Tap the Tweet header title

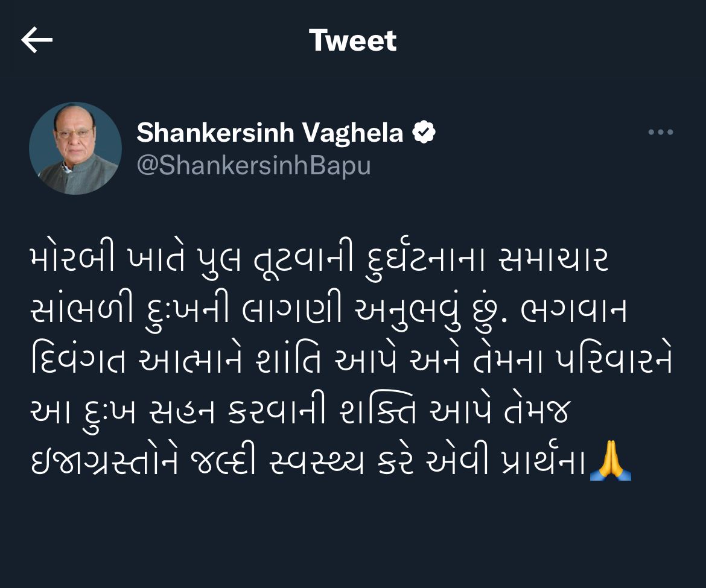click(352, 40)
